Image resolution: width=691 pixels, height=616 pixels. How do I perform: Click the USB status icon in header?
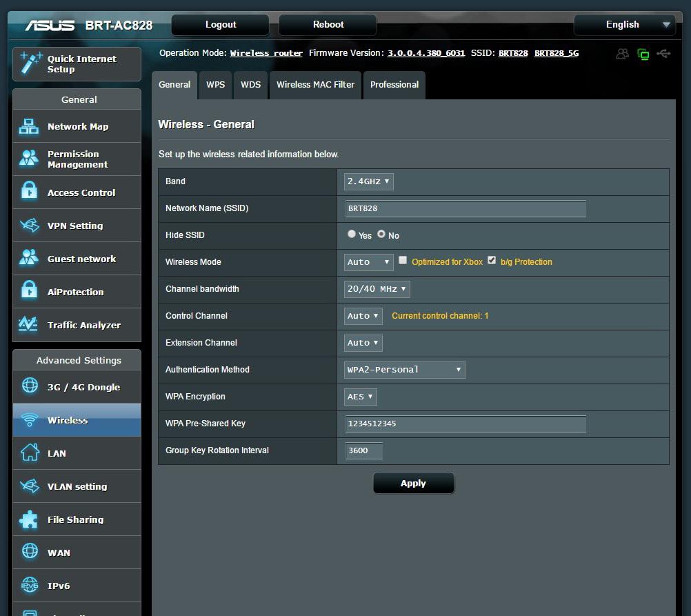663,54
